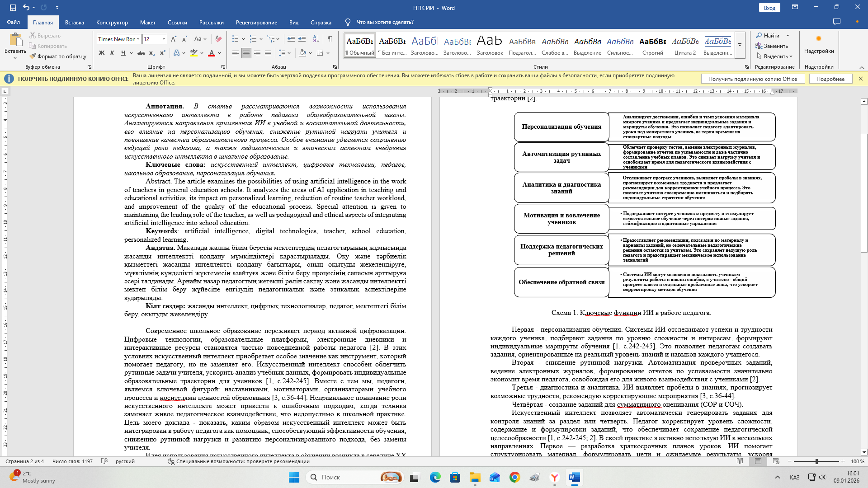Switch to the Вставка tab

[74, 22]
